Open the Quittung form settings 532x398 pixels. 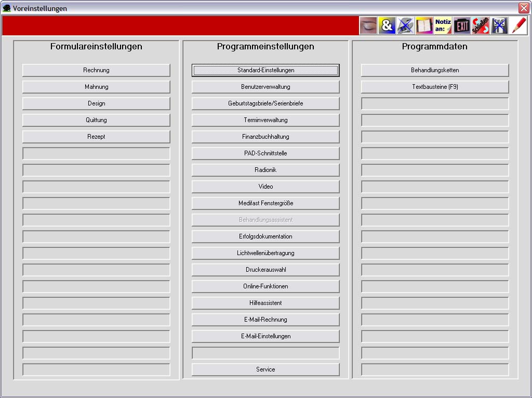96,120
